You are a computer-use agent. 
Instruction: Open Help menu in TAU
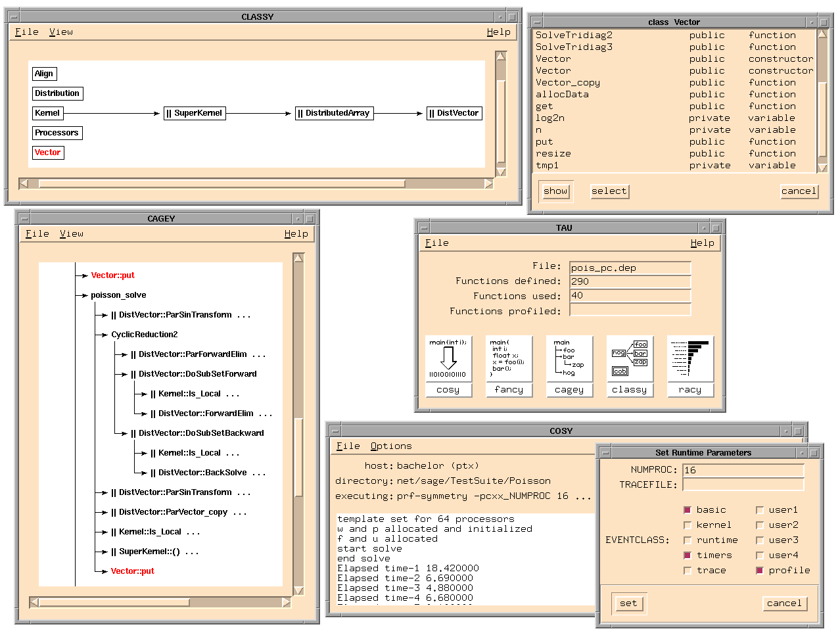[x=703, y=243]
